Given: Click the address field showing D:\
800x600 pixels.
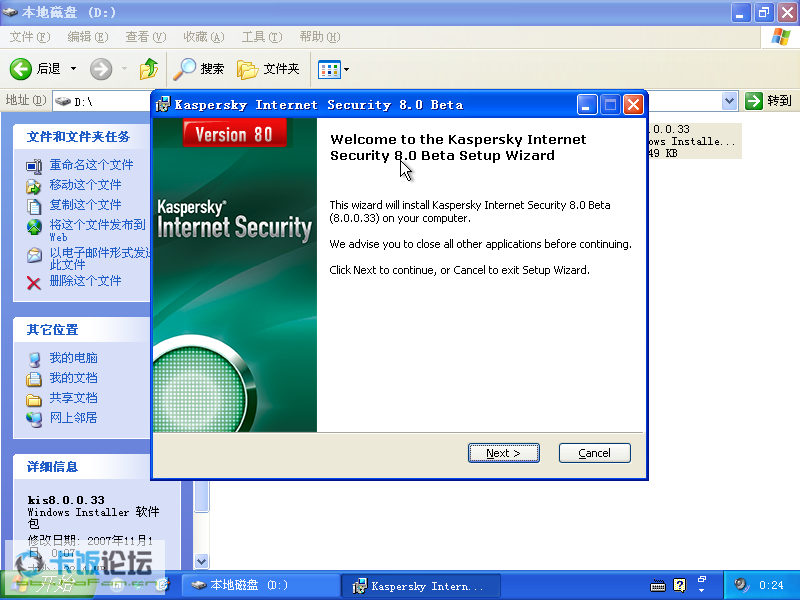Looking at the screenshot, I should tap(102, 101).
